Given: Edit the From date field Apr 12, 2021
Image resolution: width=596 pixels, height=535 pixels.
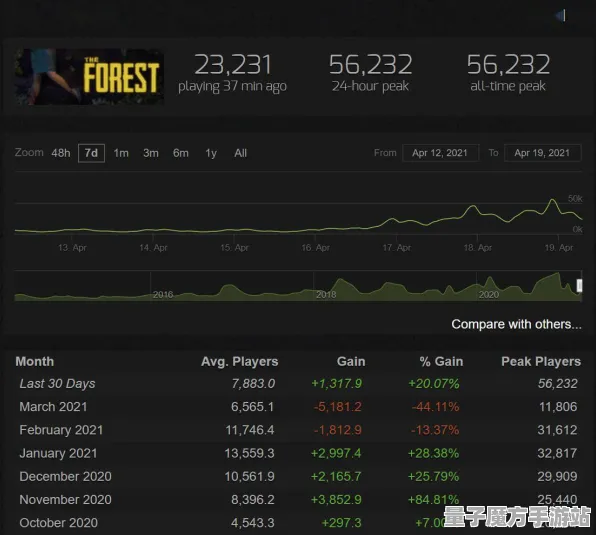Looking at the screenshot, I should tap(441, 153).
